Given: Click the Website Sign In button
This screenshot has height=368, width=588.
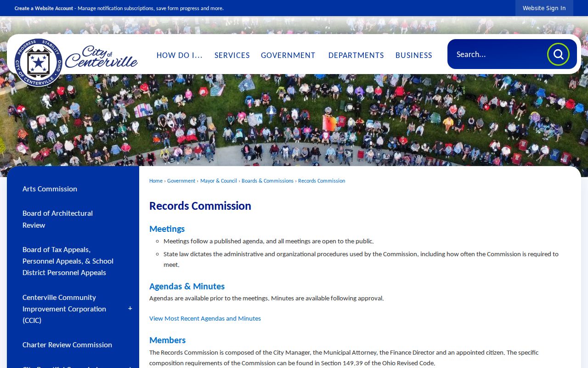Looking at the screenshot, I should [x=544, y=8].
